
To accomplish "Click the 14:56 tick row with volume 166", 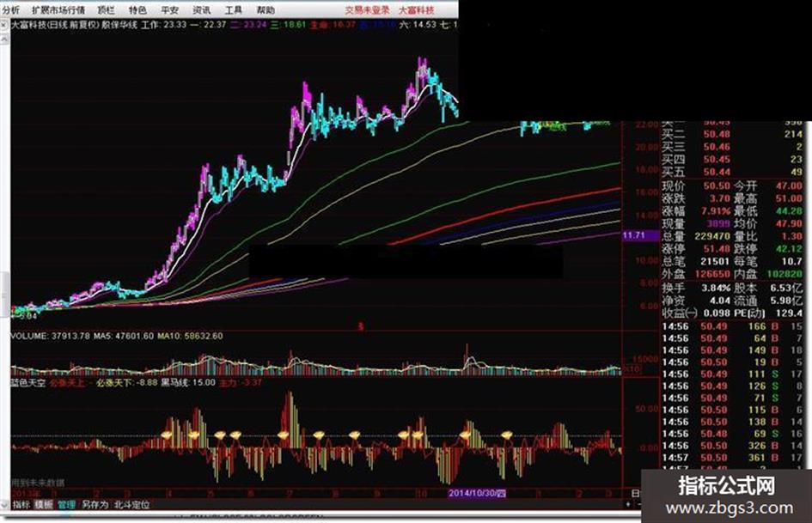I will coord(732,326).
